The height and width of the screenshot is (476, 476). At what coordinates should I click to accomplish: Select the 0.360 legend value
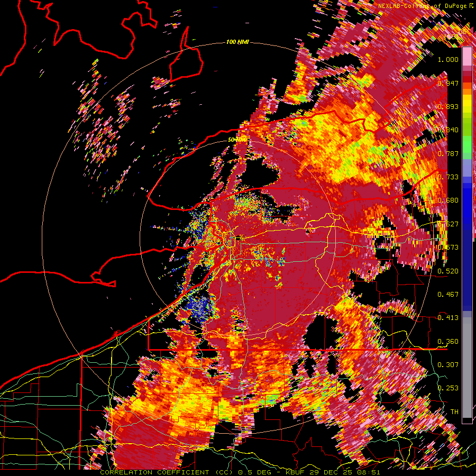[448, 342]
